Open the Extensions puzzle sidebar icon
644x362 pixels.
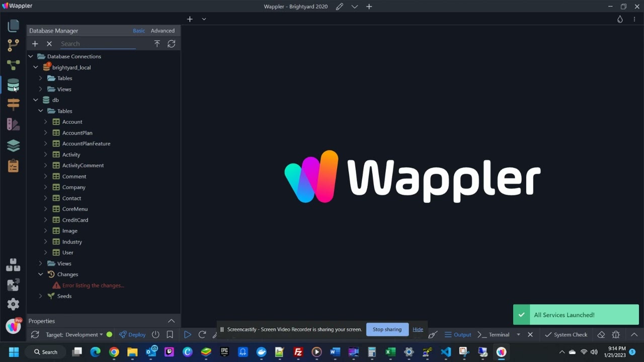(x=14, y=285)
